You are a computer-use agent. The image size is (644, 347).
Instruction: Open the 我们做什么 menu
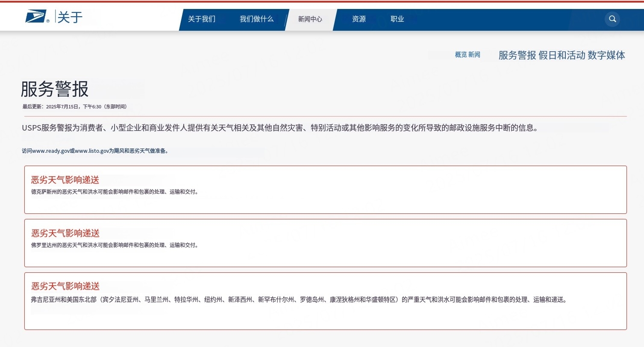[x=256, y=19]
